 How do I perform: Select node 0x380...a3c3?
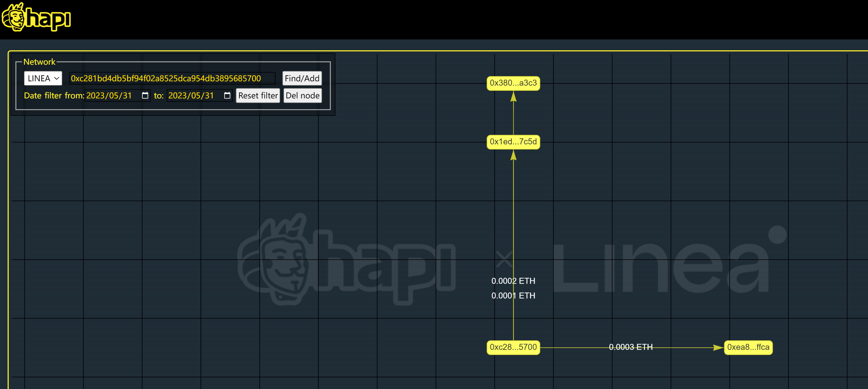point(513,83)
